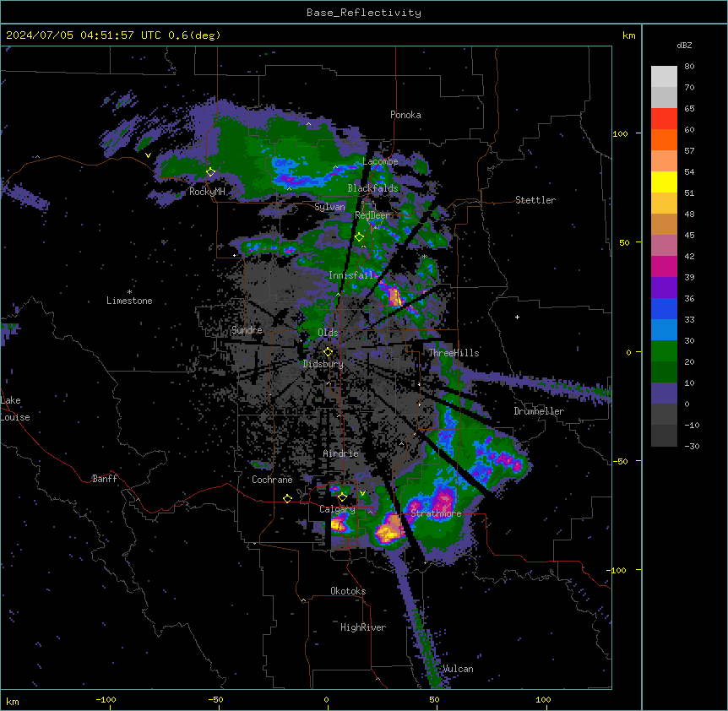Click the orange 57-60 dBZ legend swatch
This screenshot has height=711, width=728.
click(x=664, y=139)
